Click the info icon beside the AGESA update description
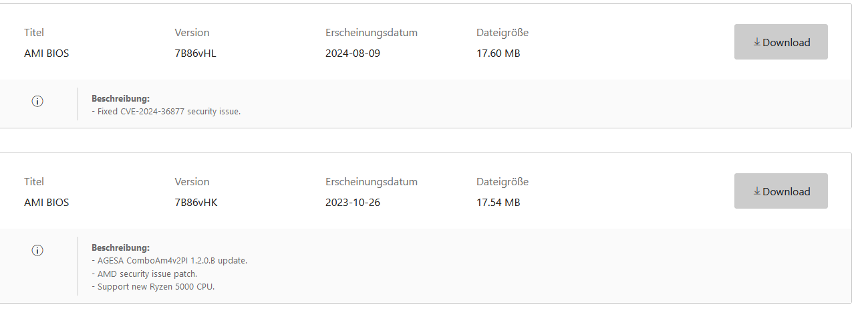The height and width of the screenshot is (315, 868). tap(37, 250)
